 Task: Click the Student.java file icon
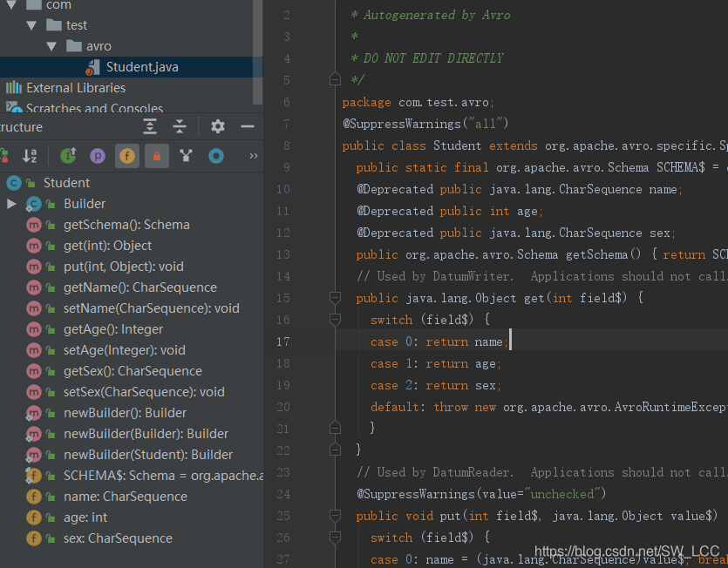(93, 67)
